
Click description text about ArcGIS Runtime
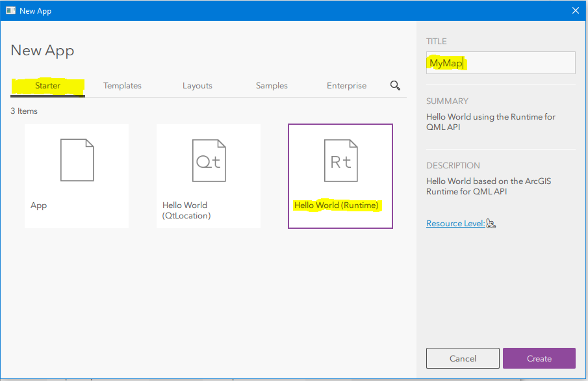[489, 186]
